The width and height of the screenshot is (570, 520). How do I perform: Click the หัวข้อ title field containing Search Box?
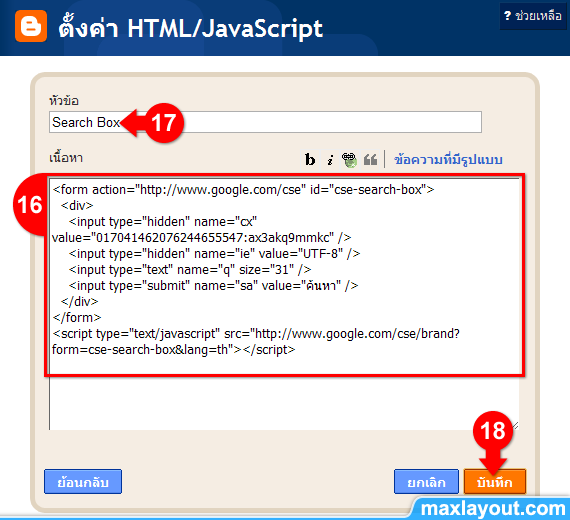click(265, 122)
